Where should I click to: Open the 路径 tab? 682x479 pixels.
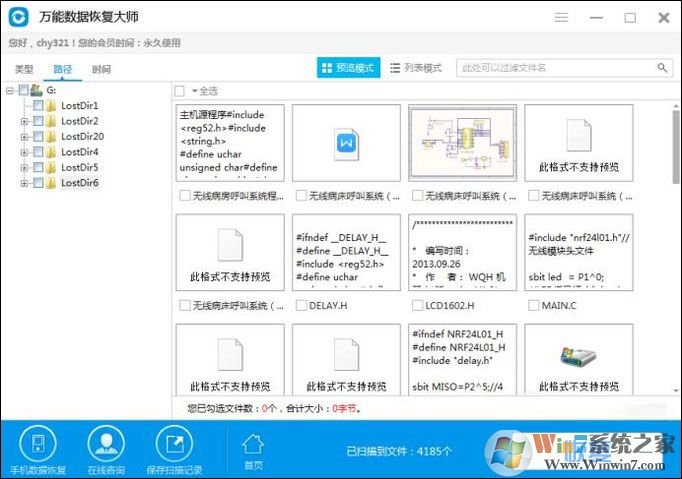[62, 69]
